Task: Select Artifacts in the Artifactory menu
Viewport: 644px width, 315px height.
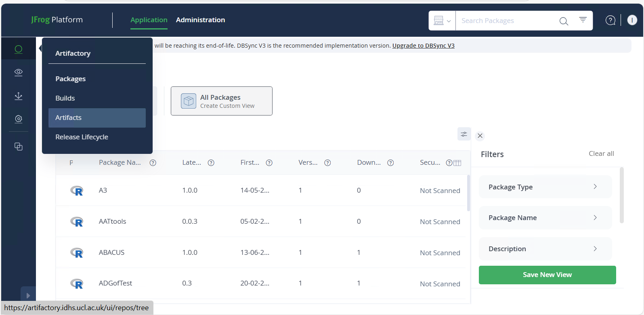Action: (x=97, y=118)
